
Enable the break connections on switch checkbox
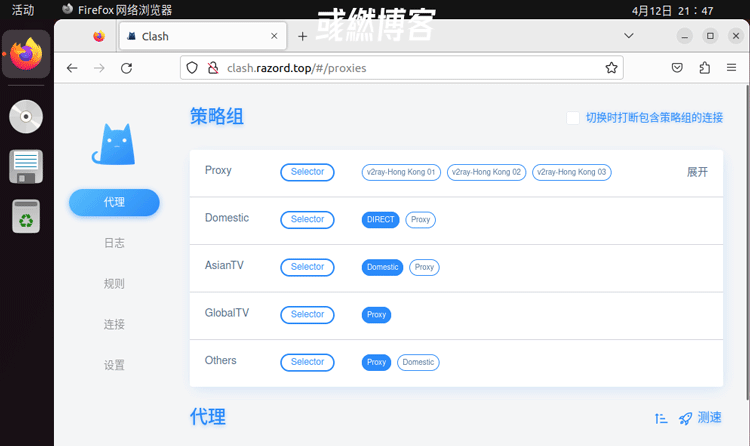click(573, 118)
